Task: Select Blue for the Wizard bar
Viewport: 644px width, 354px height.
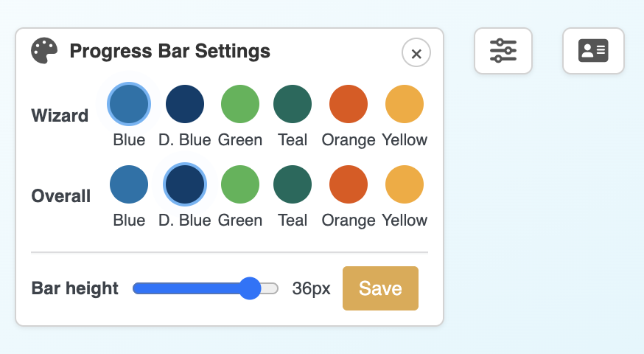Action: point(129,104)
